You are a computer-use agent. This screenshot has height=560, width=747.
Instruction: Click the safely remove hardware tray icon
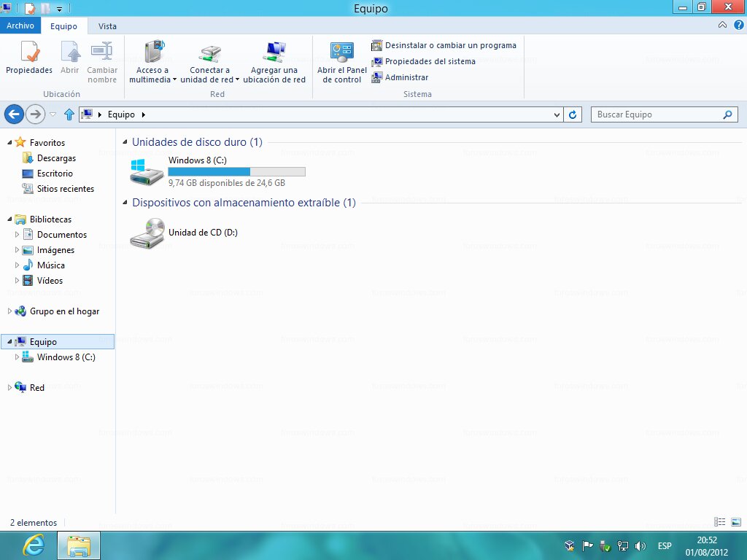click(x=605, y=545)
